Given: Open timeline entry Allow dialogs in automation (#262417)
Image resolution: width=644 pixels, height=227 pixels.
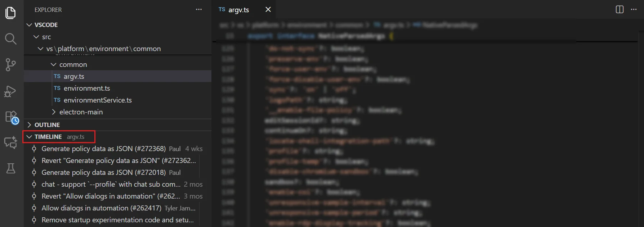Looking at the screenshot, I should [x=117, y=208].
